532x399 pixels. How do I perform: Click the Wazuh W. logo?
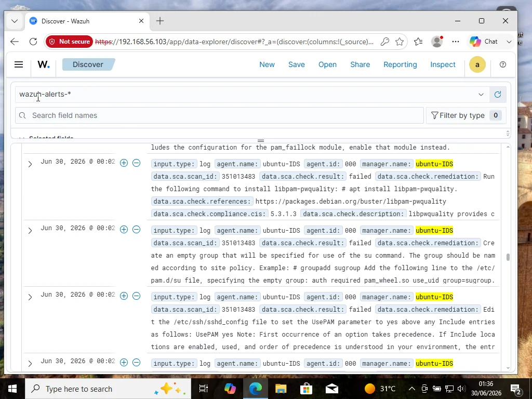(x=44, y=64)
